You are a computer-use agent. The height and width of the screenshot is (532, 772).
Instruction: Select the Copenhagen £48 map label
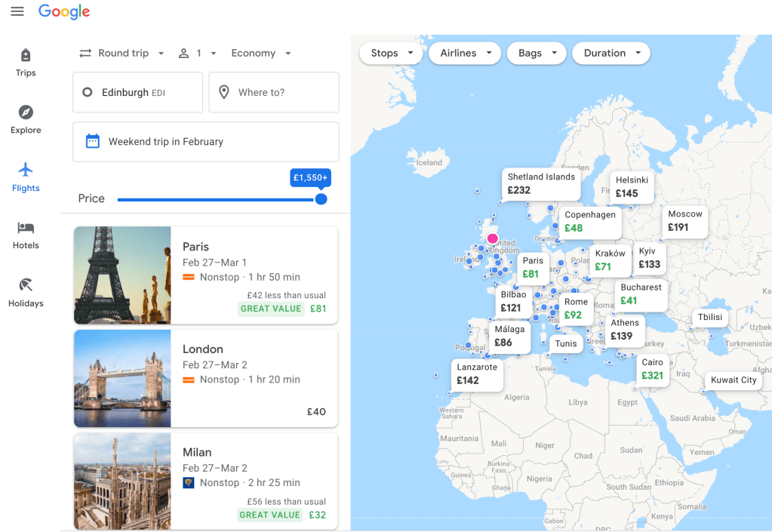(x=590, y=221)
